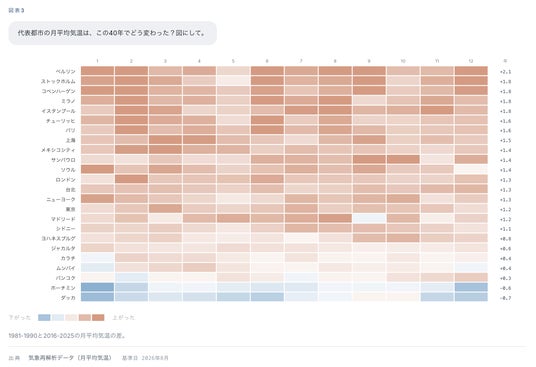Click the ダッカ December heatmap cell

(471, 297)
